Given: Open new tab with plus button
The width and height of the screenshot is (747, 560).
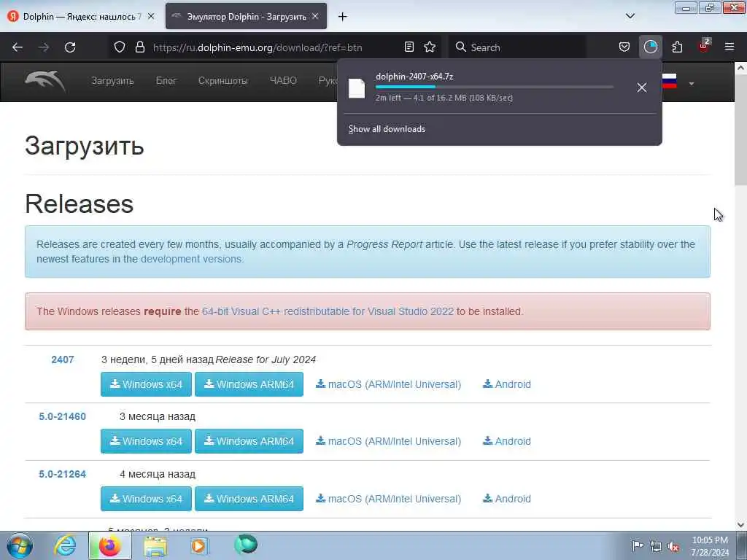Looking at the screenshot, I should 343,17.
